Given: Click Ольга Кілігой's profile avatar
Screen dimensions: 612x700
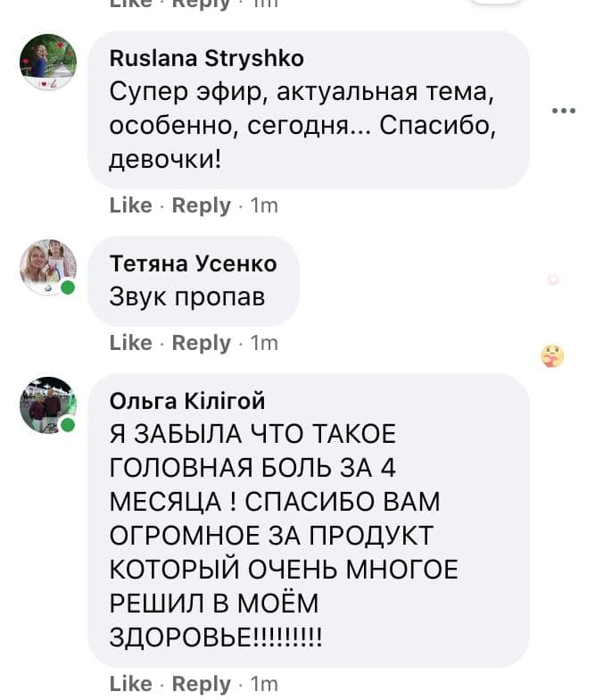Looking at the screenshot, I should (x=47, y=404).
